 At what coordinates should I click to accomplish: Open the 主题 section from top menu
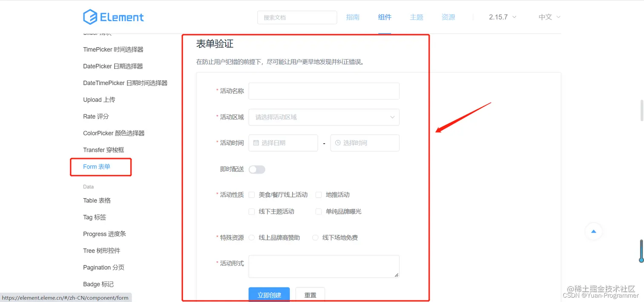(x=417, y=17)
